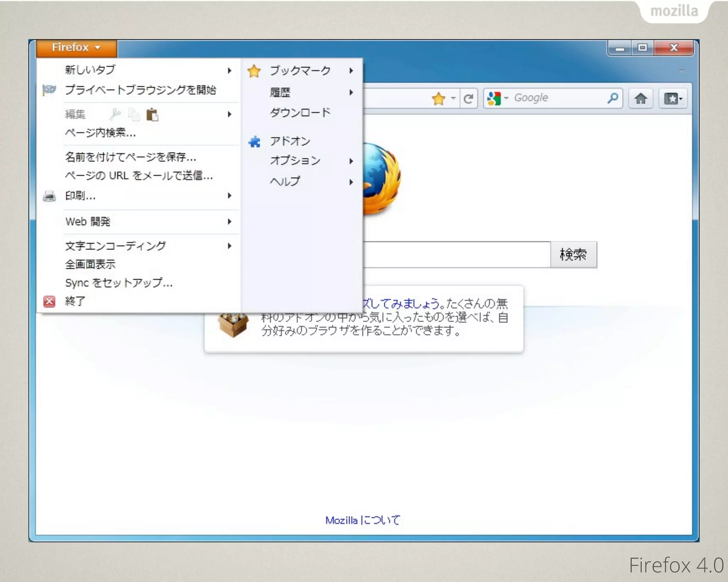Expand 文字エンコーディング submenu arrow

tap(230, 246)
